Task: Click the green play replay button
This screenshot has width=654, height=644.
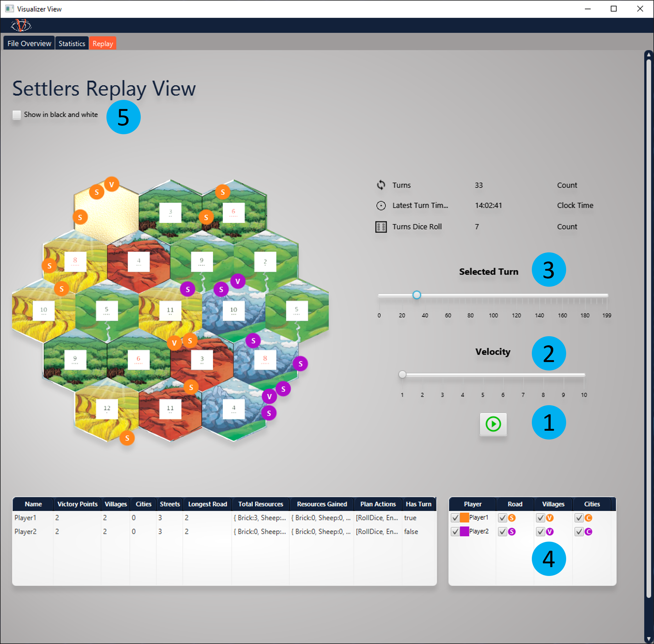Action: [493, 424]
